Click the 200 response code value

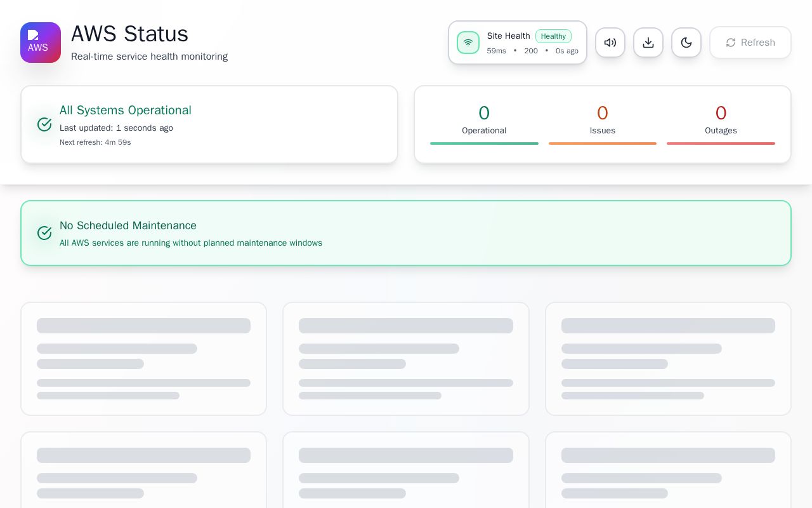531,51
